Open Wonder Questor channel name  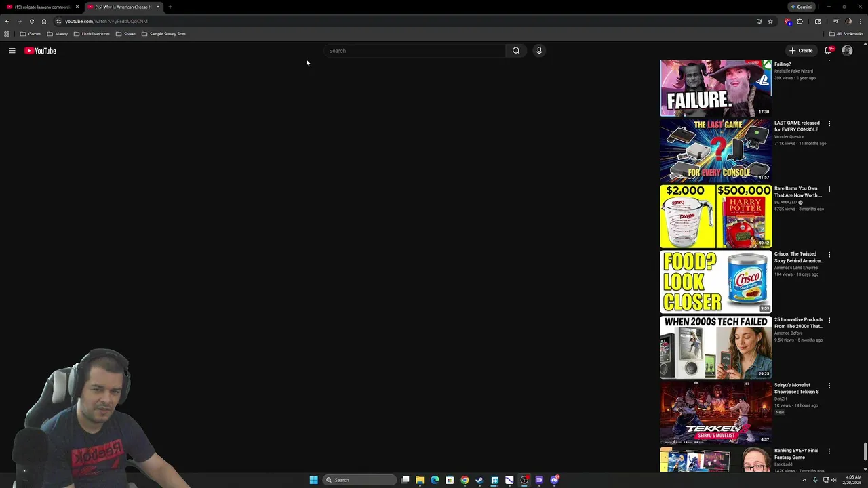[789, 137]
